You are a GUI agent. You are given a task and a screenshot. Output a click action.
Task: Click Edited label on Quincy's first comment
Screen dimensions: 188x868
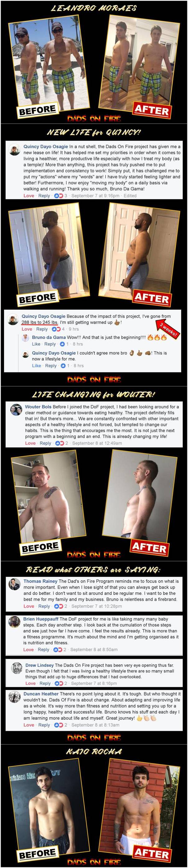(130, 196)
